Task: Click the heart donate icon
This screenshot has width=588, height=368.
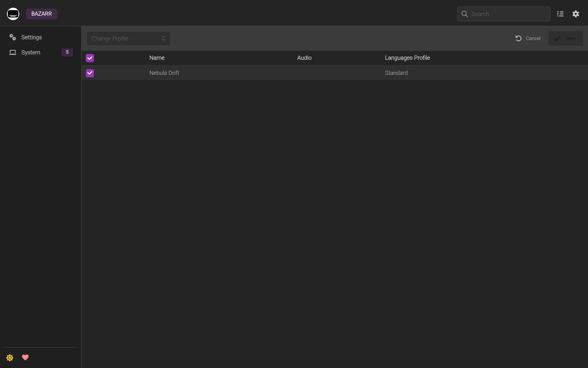Action: 25,357
